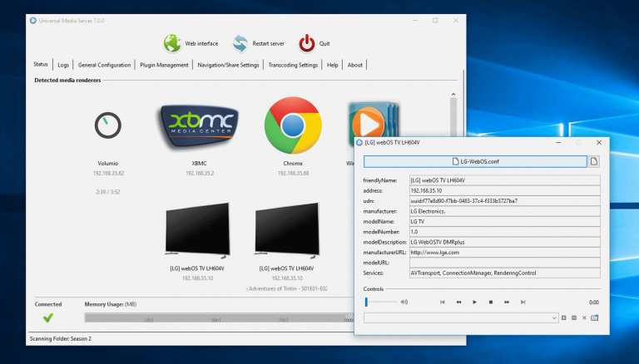Viewport: 639px width, 364px height.
Task: Select the Chrome renderer icon
Action: coord(293,126)
